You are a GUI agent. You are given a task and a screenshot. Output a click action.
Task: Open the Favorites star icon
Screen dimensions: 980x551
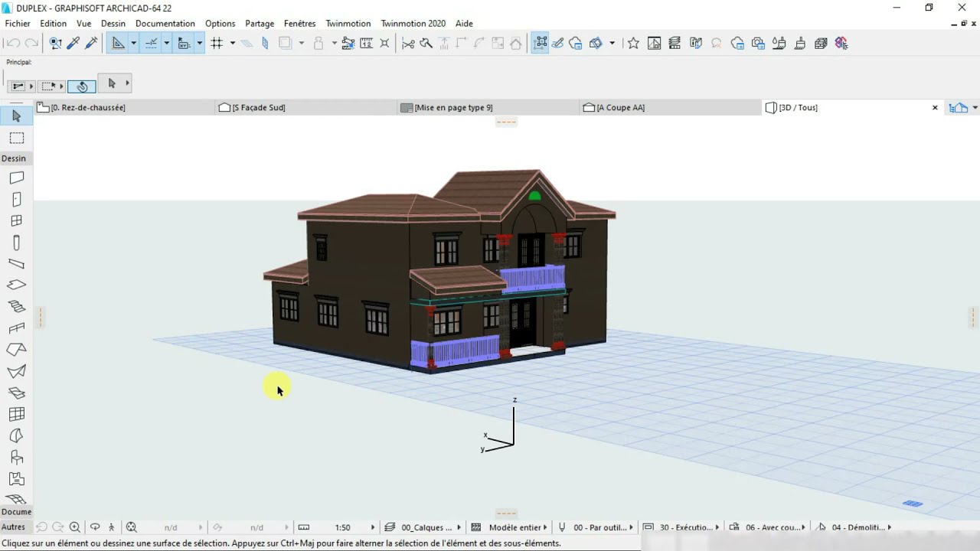633,44
